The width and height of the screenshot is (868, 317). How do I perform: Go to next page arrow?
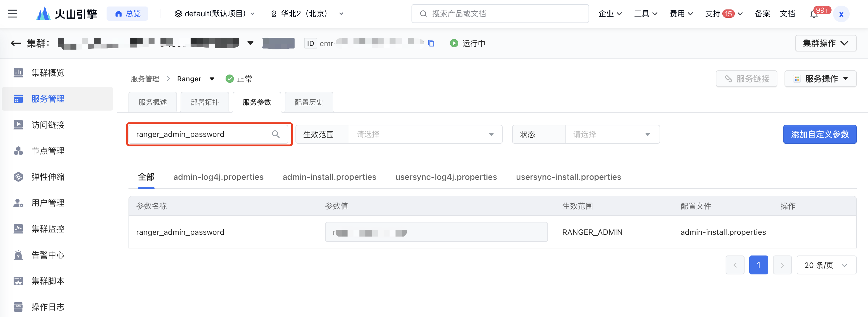782,265
